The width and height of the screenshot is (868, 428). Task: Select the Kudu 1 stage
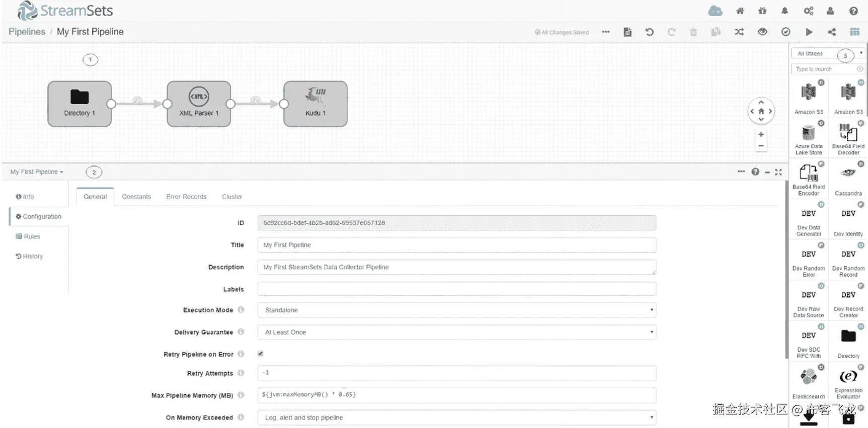click(315, 104)
